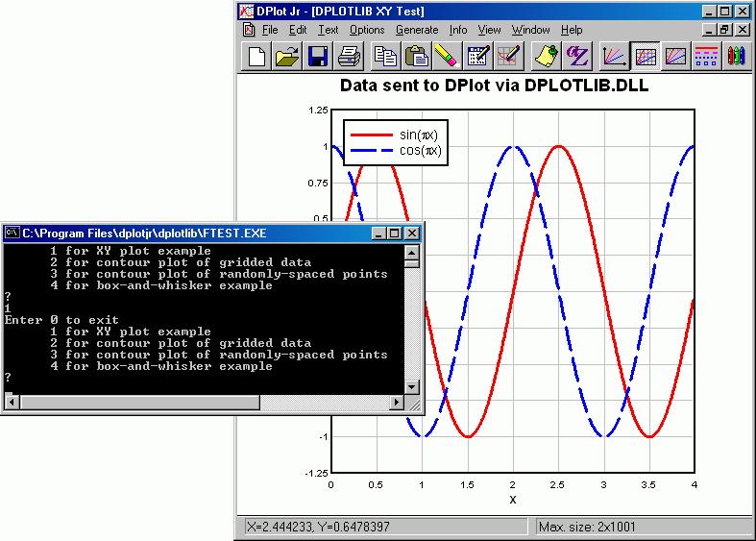
Task: Click the sin(πx) legend entry
Action: coord(419,135)
